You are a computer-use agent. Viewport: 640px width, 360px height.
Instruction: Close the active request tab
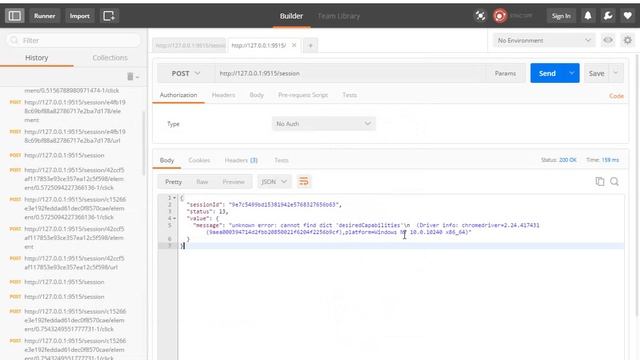[294, 45]
